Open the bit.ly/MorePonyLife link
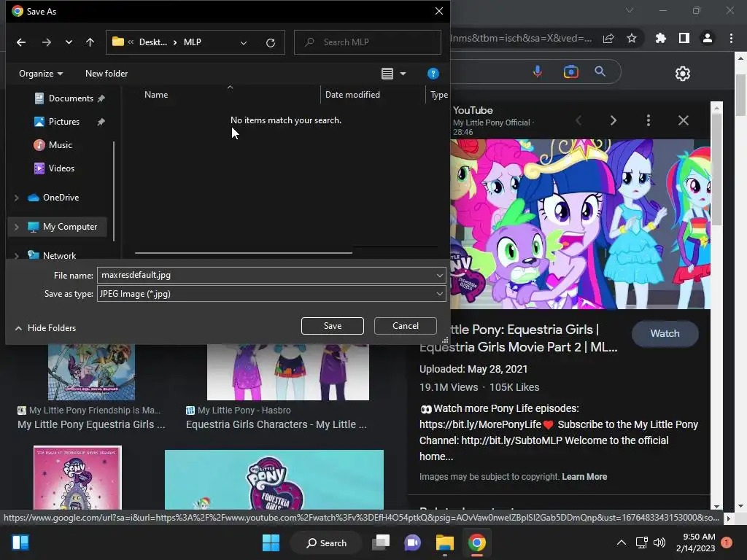Screen dimensions: 747x560 [x=480, y=424]
